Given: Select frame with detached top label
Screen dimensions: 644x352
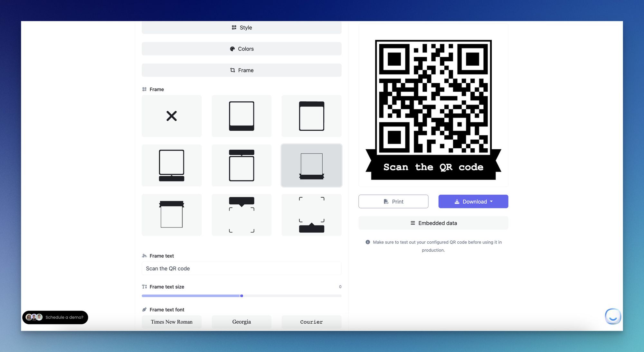Looking at the screenshot, I should [241, 165].
